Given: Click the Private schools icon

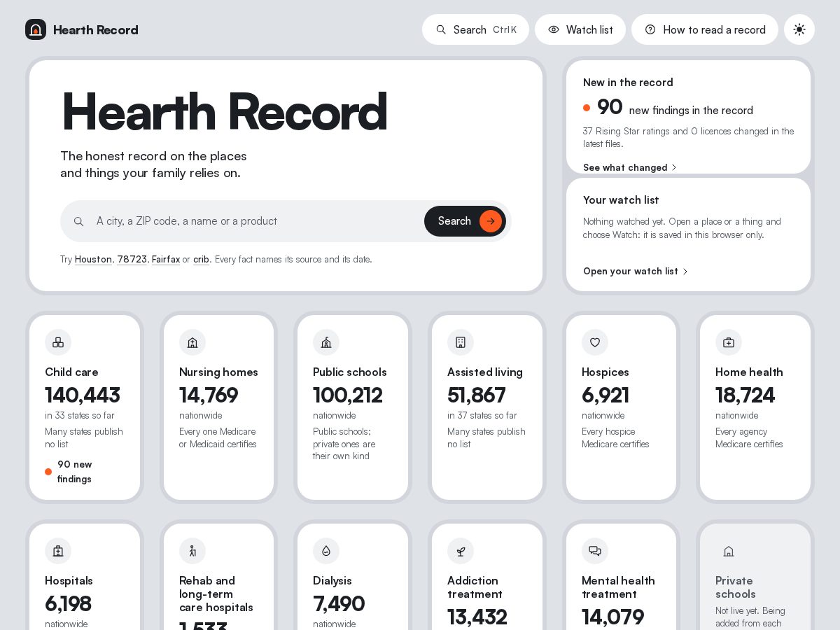Looking at the screenshot, I should tap(729, 551).
